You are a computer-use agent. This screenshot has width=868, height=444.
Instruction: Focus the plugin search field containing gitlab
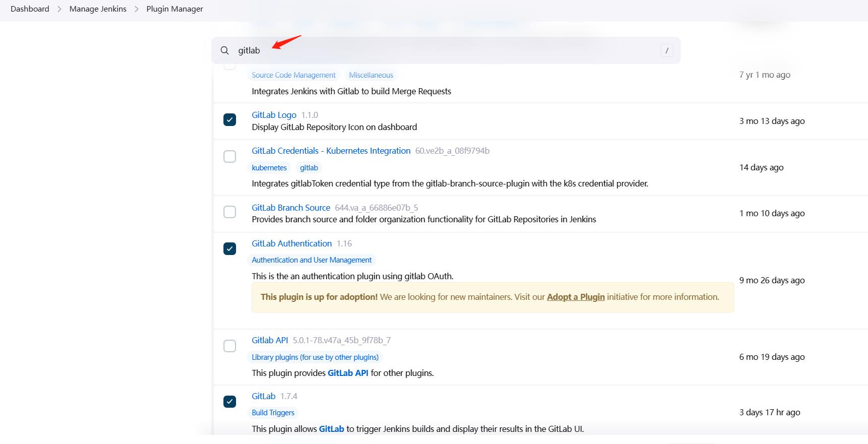[446, 50]
